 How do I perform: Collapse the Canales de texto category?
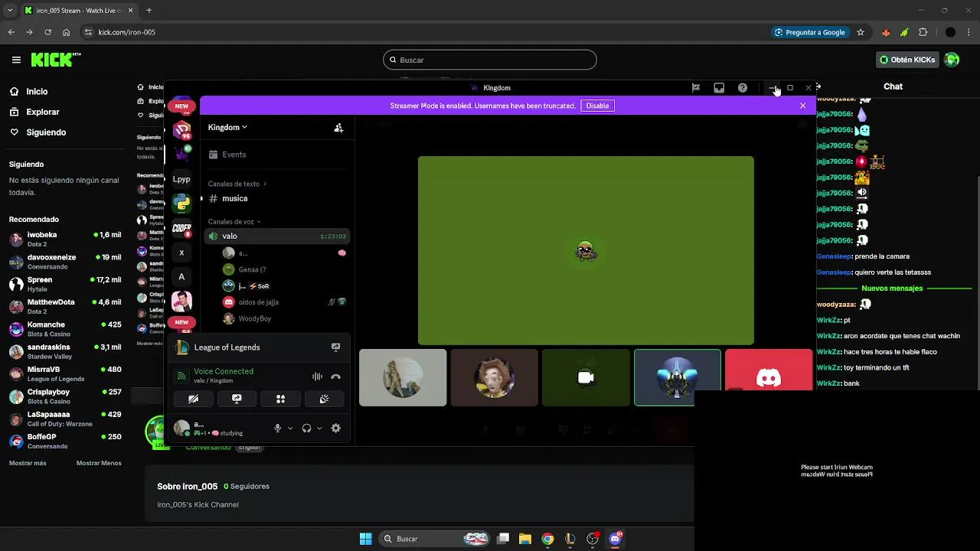pyautogui.click(x=237, y=184)
